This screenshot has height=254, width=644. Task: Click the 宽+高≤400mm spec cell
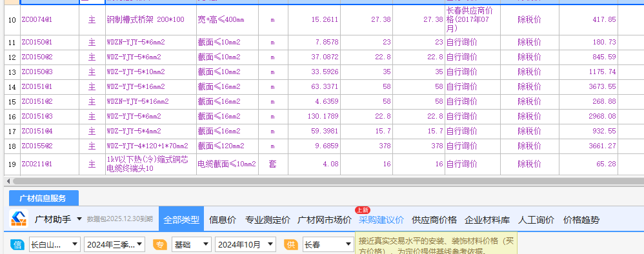(228, 20)
